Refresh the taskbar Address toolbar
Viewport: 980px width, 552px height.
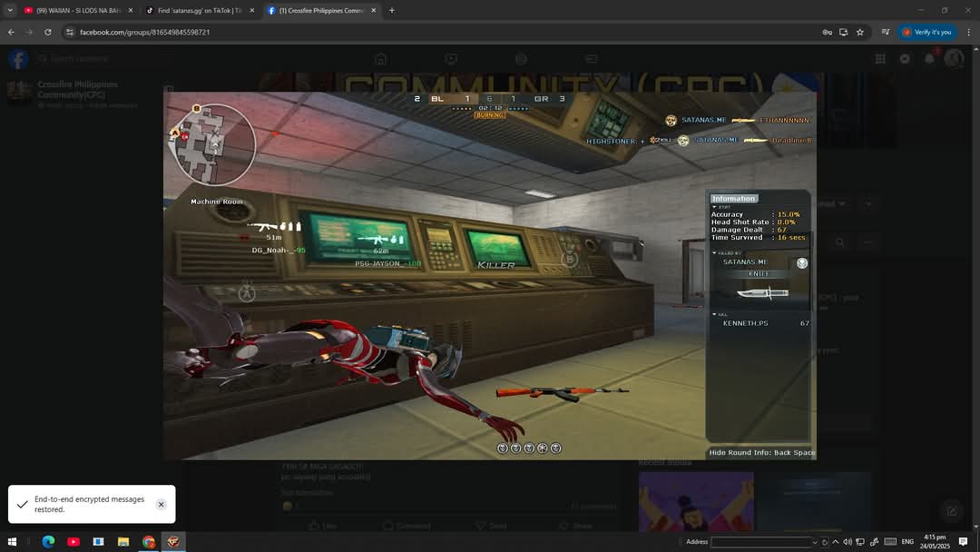[x=824, y=542]
